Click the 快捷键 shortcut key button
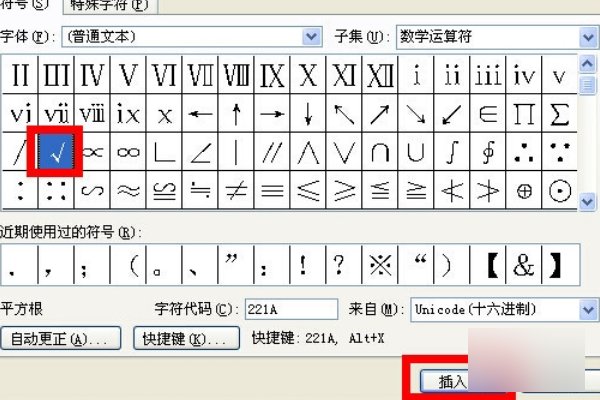 (186, 338)
